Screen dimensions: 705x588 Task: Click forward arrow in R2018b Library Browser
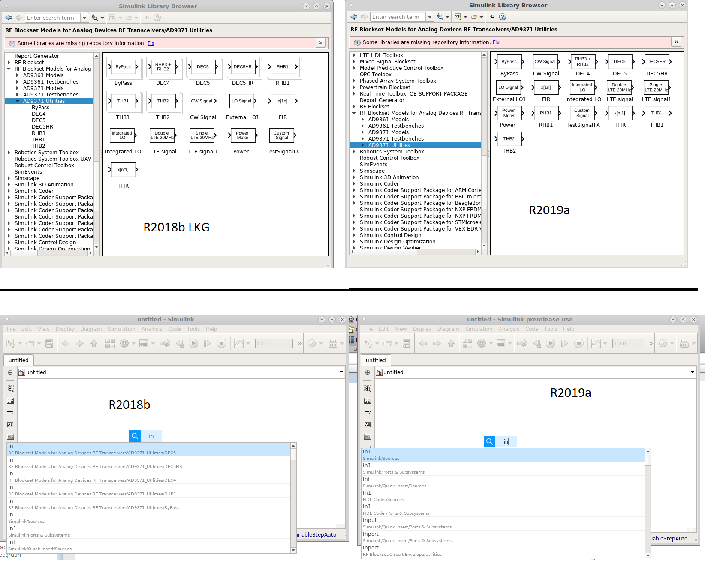19,18
